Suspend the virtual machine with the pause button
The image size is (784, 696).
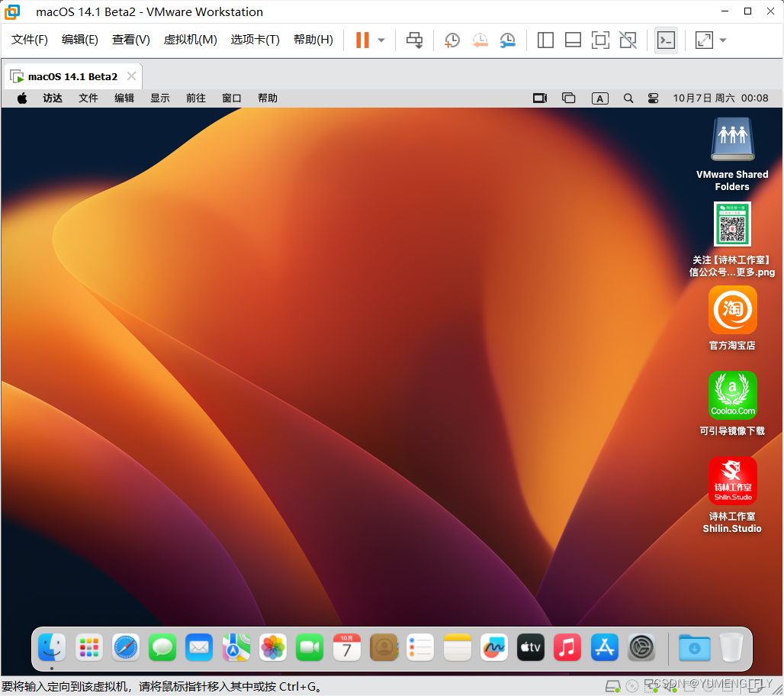coord(361,40)
